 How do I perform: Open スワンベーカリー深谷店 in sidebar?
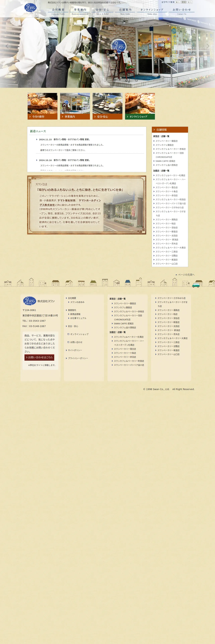[166, 228]
